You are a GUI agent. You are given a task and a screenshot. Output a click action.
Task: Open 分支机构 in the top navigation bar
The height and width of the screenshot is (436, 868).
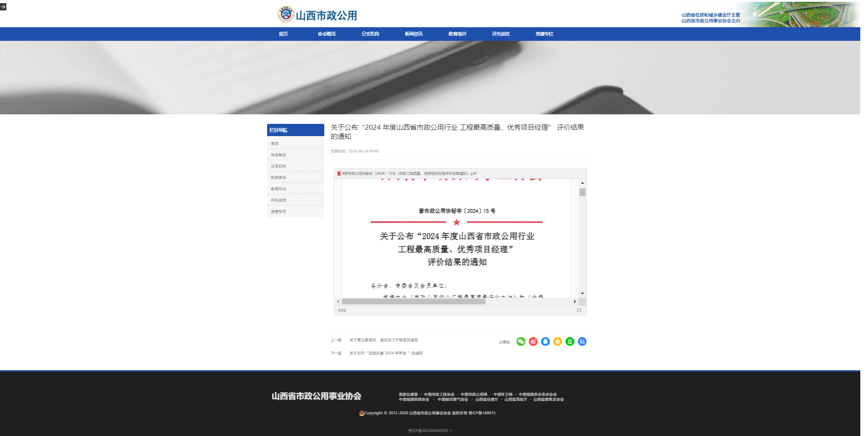coord(370,34)
